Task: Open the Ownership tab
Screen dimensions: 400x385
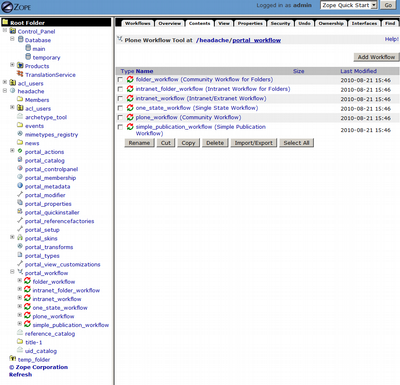Action: tap(331, 23)
